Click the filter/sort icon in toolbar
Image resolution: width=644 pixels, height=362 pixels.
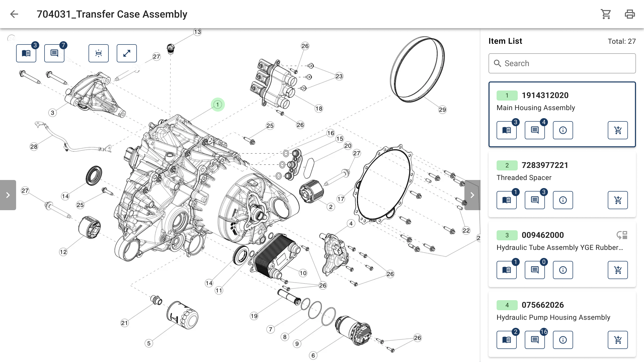point(98,53)
